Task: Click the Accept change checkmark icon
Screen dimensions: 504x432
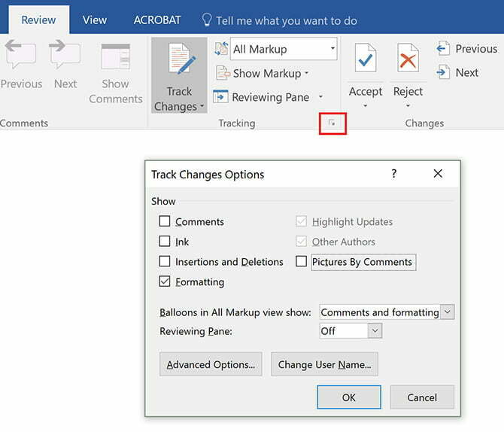Action: click(x=366, y=58)
